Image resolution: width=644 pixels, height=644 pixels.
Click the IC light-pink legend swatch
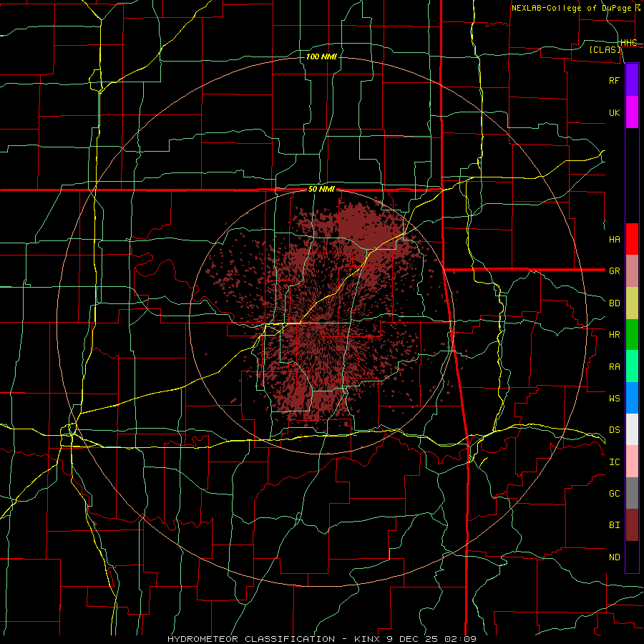coord(632,462)
